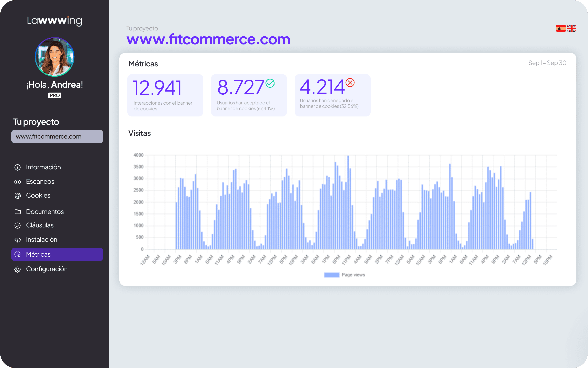Image resolution: width=588 pixels, height=368 pixels.
Task: Click the green accepted checkmark icon
Action: point(270,83)
